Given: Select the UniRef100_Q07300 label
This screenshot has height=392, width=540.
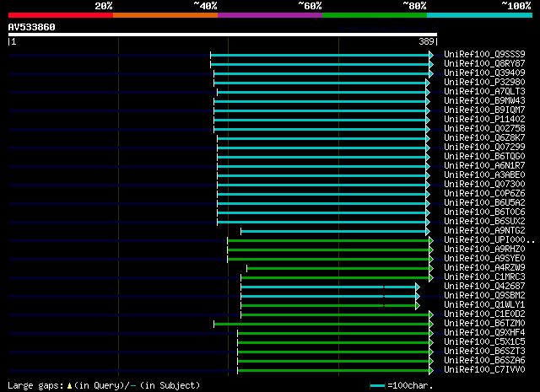Looking at the screenshot, I should (484, 184).
